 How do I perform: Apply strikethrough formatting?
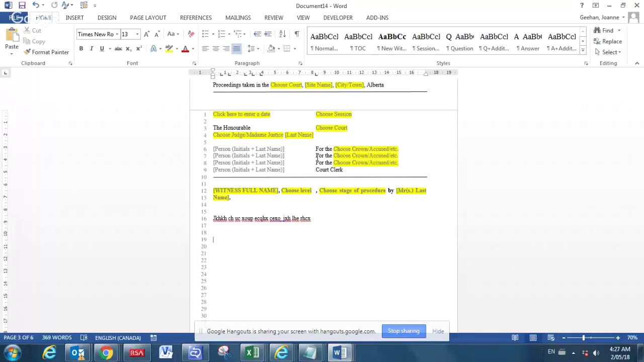click(x=118, y=49)
